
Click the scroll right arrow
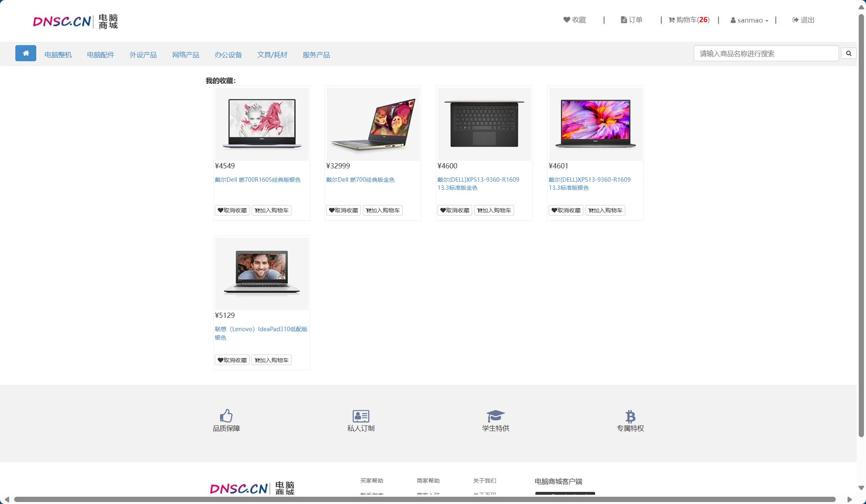(x=849, y=500)
